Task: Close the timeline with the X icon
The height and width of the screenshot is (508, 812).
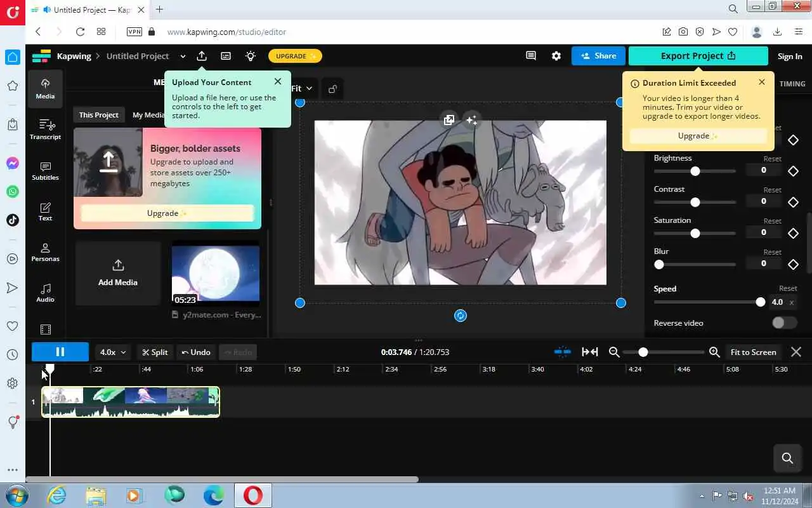Action: pos(796,352)
